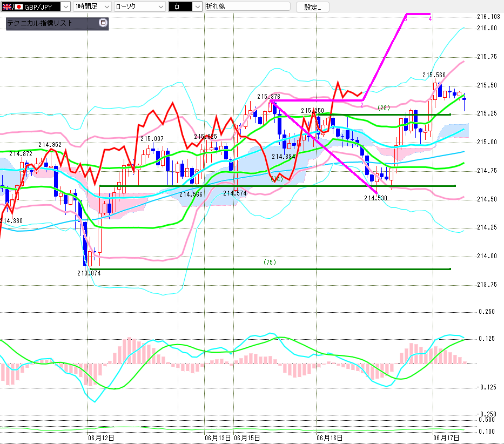504x444 pixels.
Task: Click the -0.125 MACD axis label
Action: click(487, 387)
